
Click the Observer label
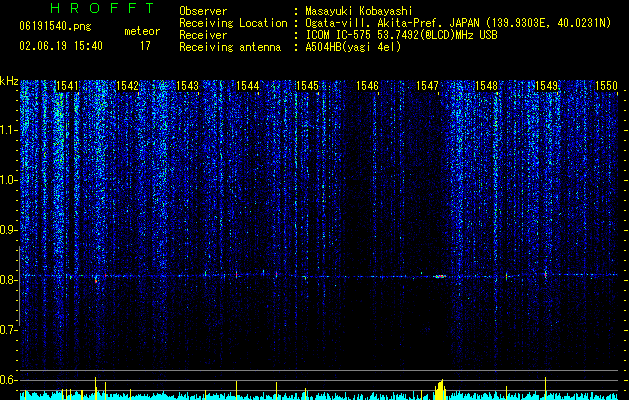[203, 11]
